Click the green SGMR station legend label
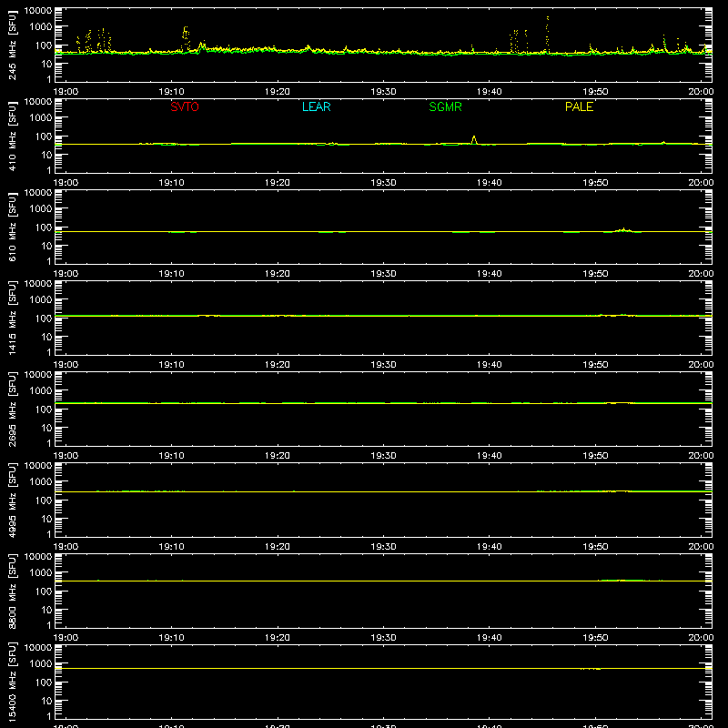 pos(445,106)
